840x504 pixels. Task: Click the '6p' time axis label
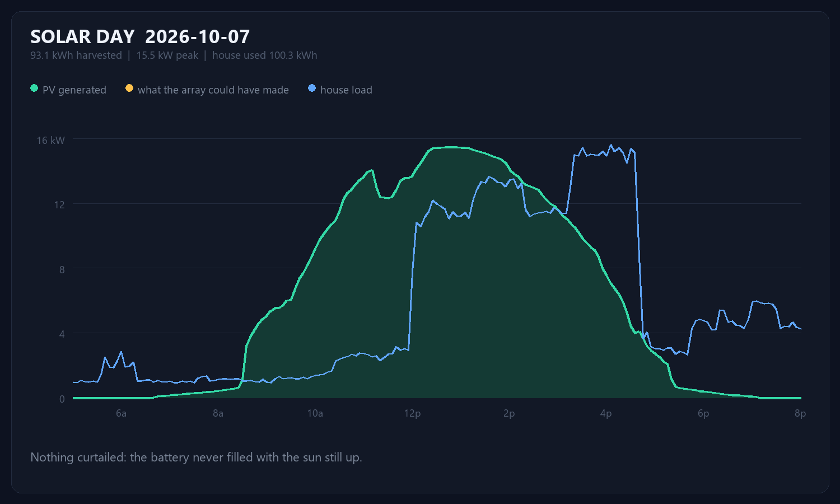[703, 414]
